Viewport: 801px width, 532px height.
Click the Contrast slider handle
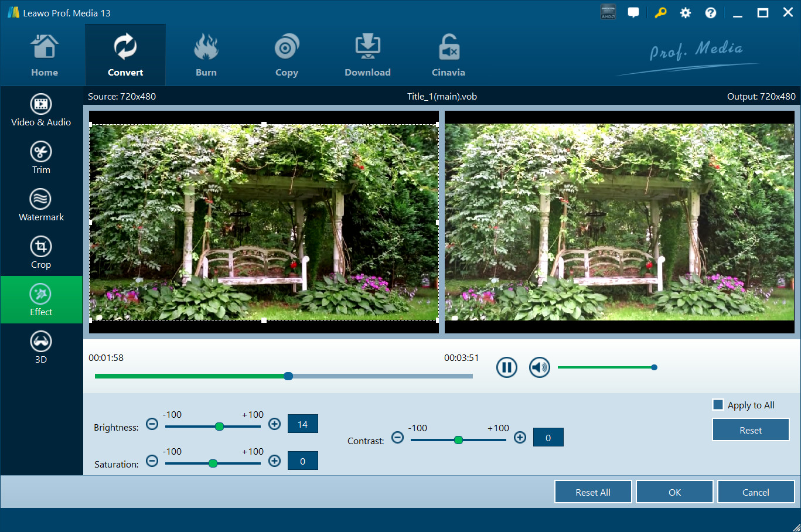(x=458, y=440)
